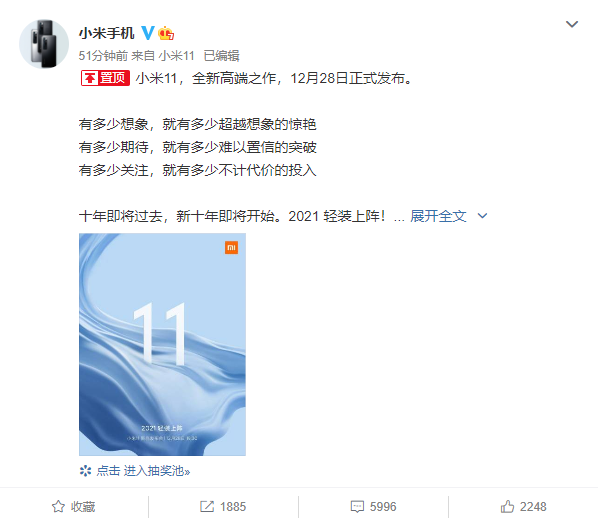Viewport: 598px width, 525px height.
Task: Open the Mi 11 poster image
Action: point(162,344)
